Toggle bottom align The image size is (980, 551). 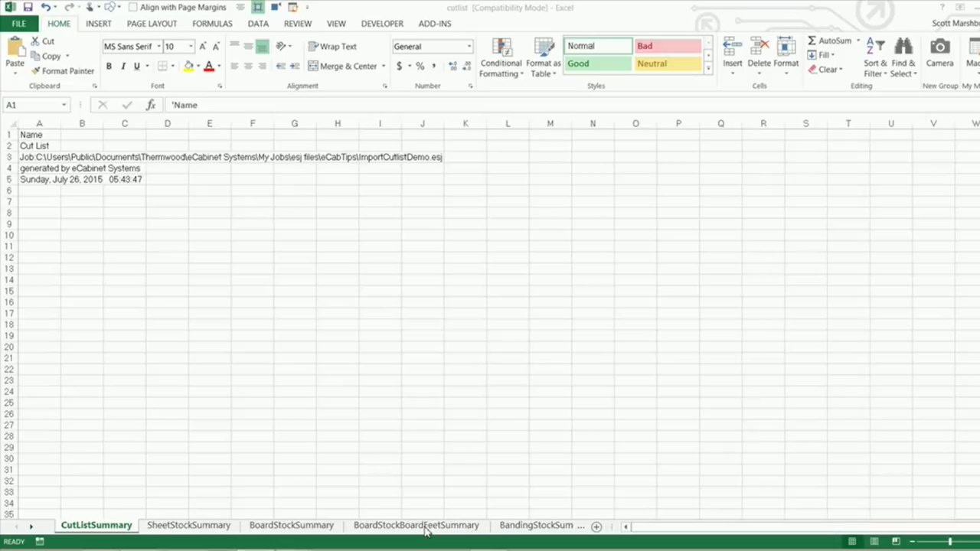(x=262, y=47)
